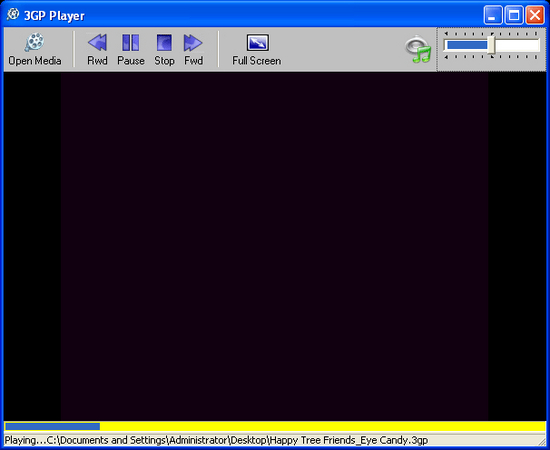Switch to Full Screen mode

point(257,49)
